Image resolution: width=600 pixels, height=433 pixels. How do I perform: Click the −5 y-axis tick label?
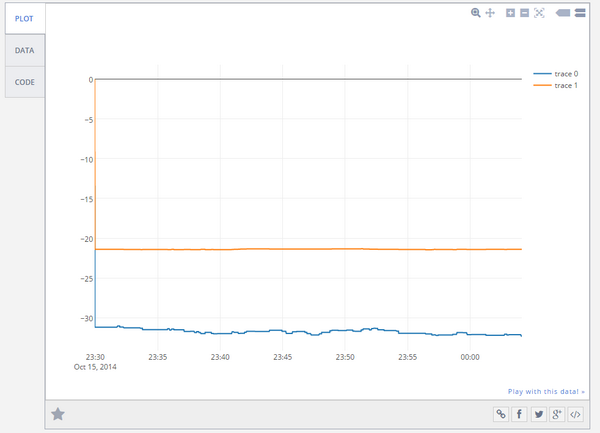click(x=89, y=120)
